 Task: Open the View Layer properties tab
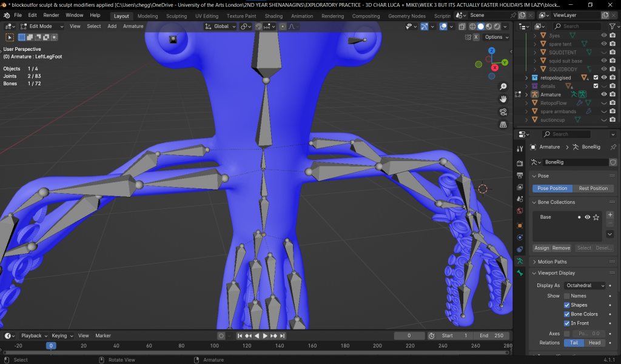tap(520, 187)
